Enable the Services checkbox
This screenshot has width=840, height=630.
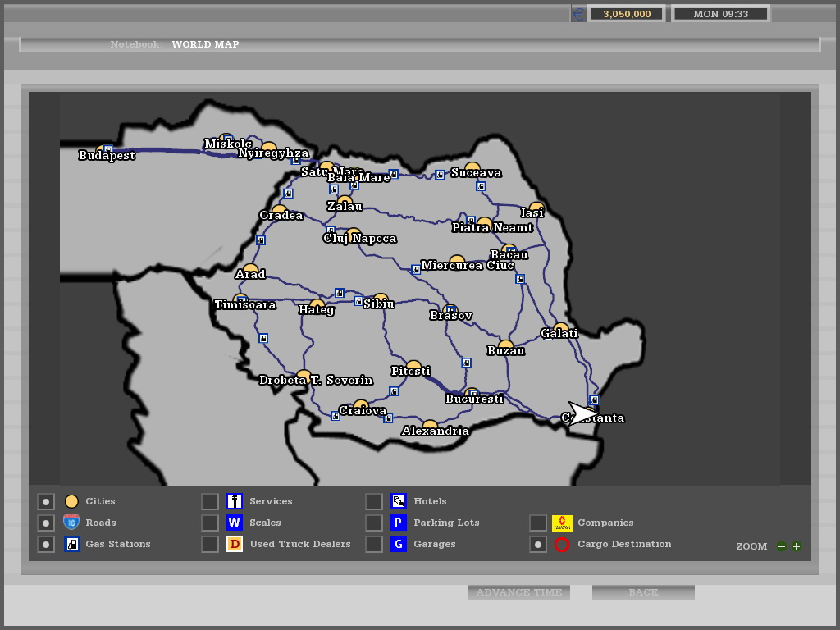[x=210, y=501]
